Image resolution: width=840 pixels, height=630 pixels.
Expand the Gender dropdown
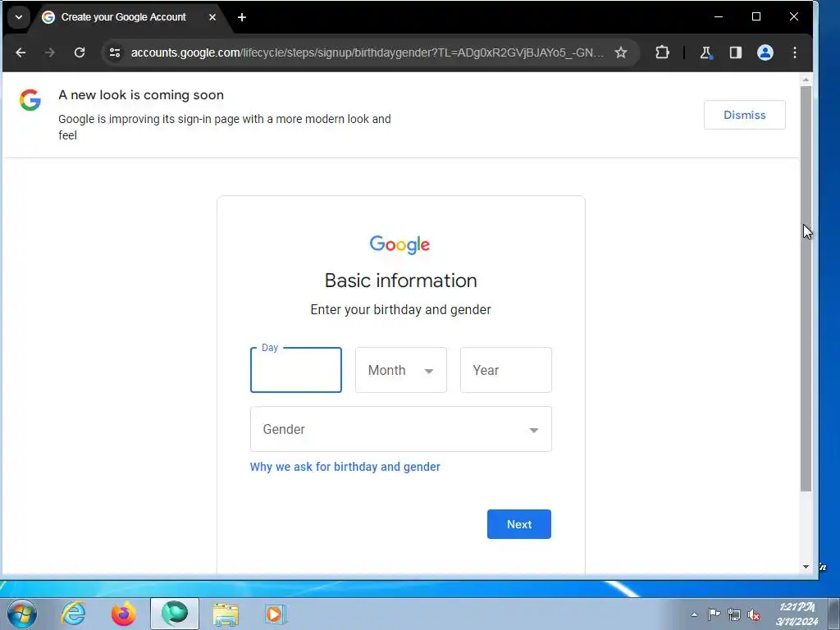(x=400, y=429)
